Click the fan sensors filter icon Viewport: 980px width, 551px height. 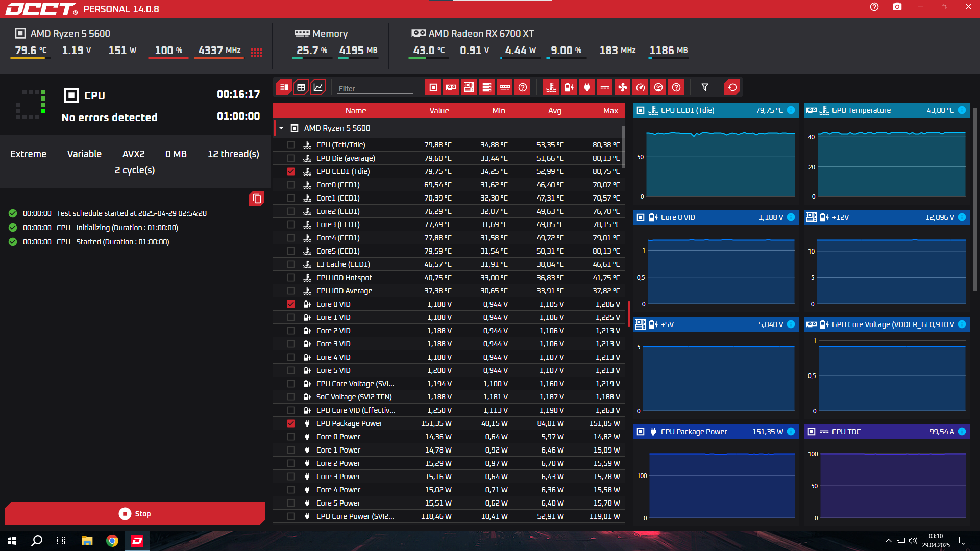[623, 87]
